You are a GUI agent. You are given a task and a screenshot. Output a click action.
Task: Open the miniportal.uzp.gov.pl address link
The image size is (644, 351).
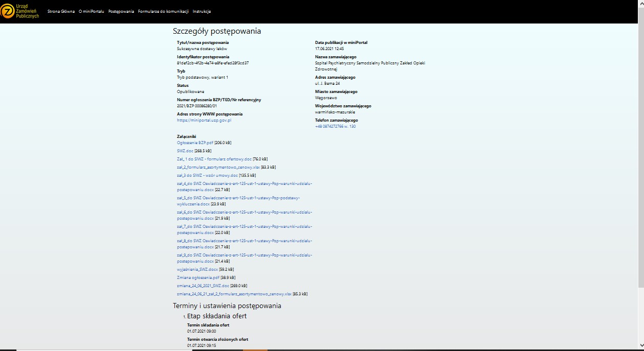click(204, 120)
